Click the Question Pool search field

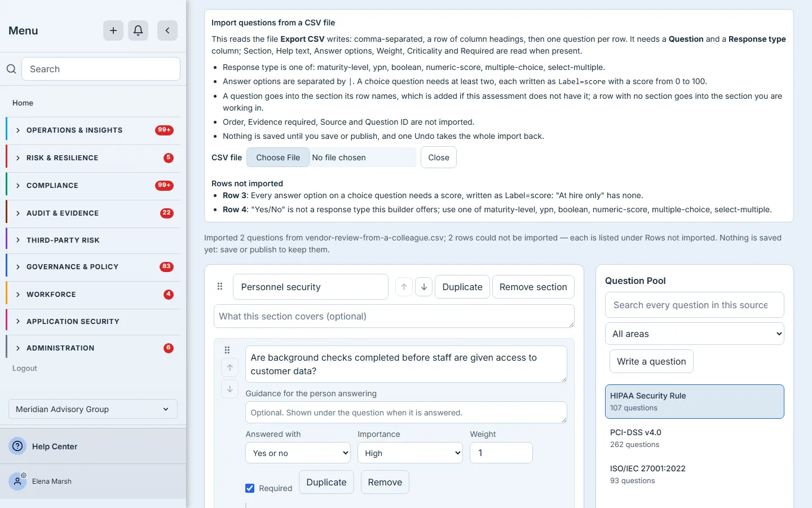[695, 305]
